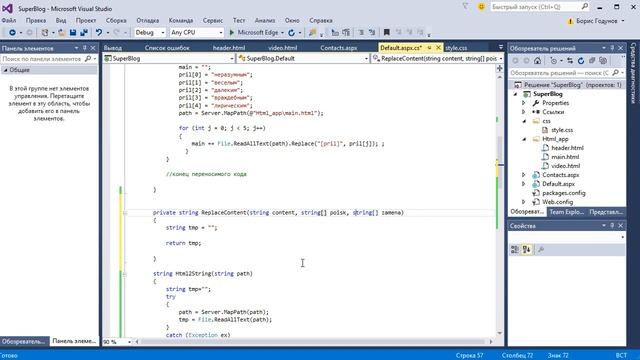Click the Save All icon
The width and height of the screenshot is (640, 360).
(x=84, y=32)
